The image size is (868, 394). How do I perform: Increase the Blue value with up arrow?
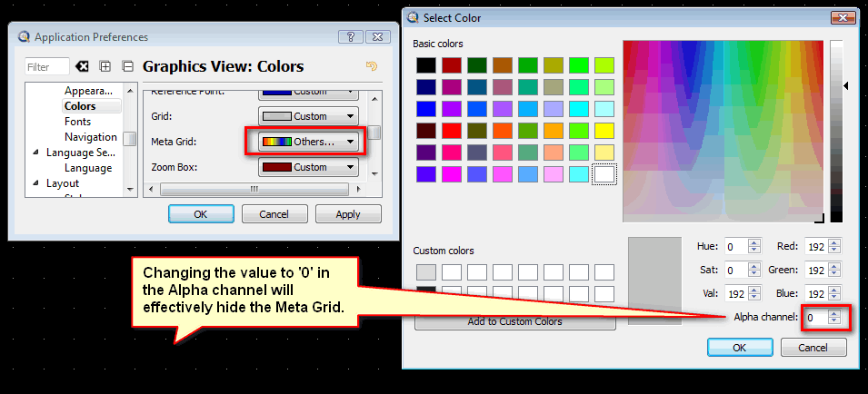click(x=834, y=291)
